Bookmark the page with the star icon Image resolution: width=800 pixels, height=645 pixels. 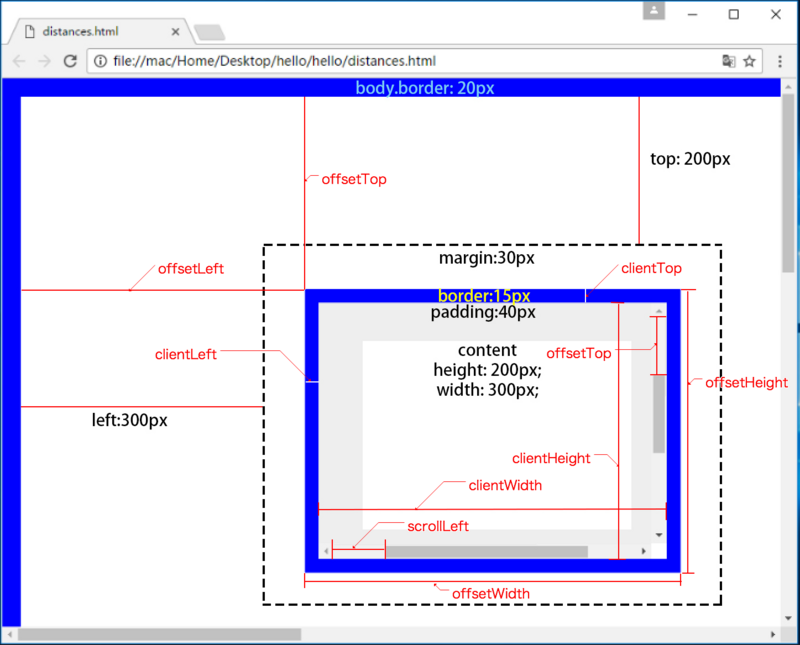(x=749, y=61)
